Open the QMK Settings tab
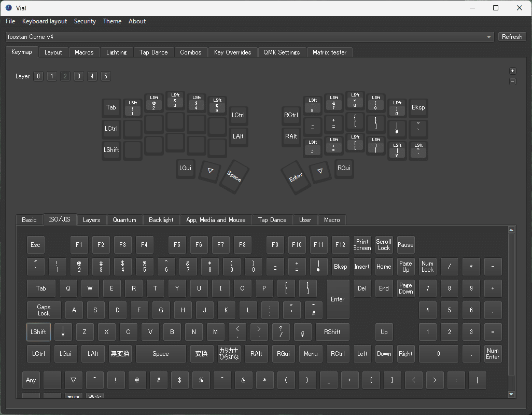 pyautogui.click(x=282, y=52)
